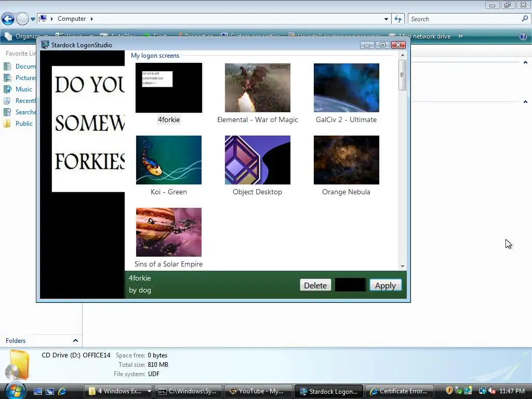The width and height of the screenshot is (532, 399).
Task: Click the Computer icon in the address bar
Action: coord(43,19)
